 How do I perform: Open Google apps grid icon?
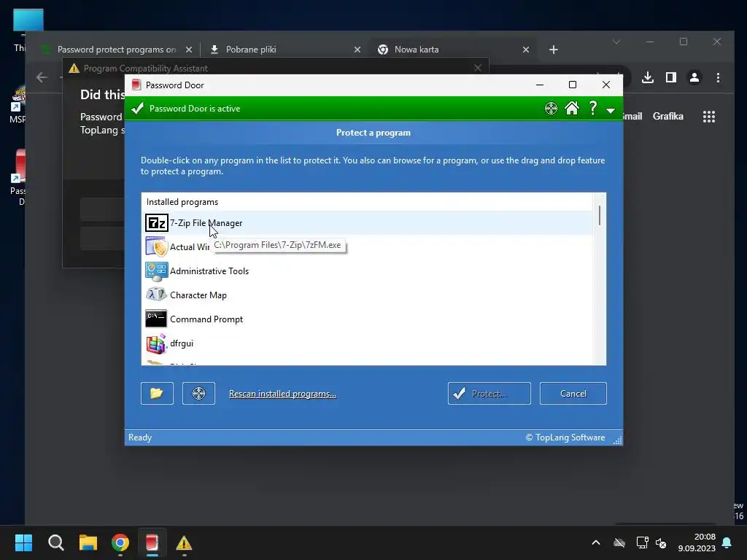(x=709, y=117)
